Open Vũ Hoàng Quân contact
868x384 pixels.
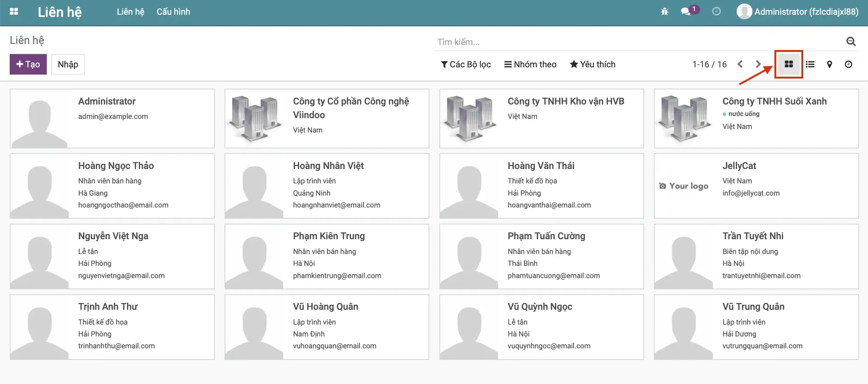point(327,327)
